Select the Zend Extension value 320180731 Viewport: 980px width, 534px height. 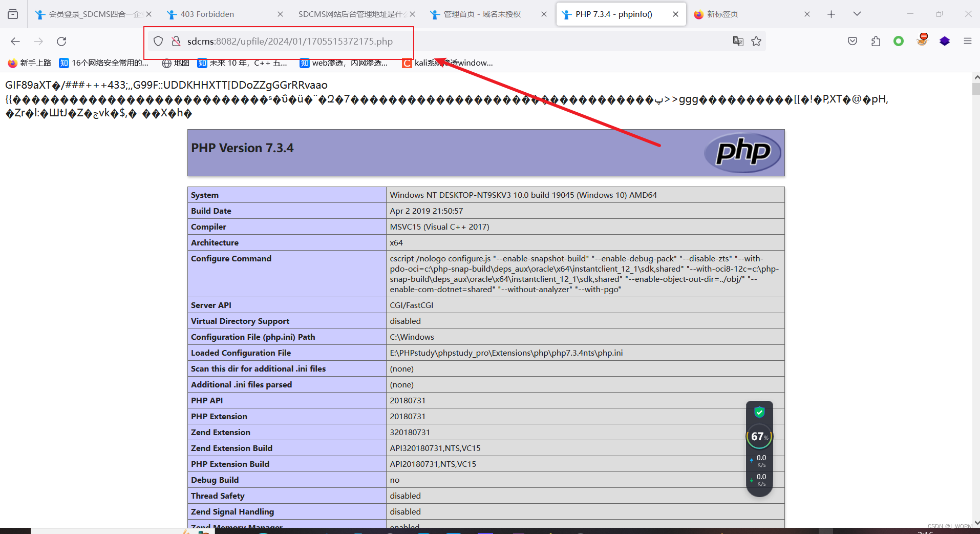tap(410, 433)
